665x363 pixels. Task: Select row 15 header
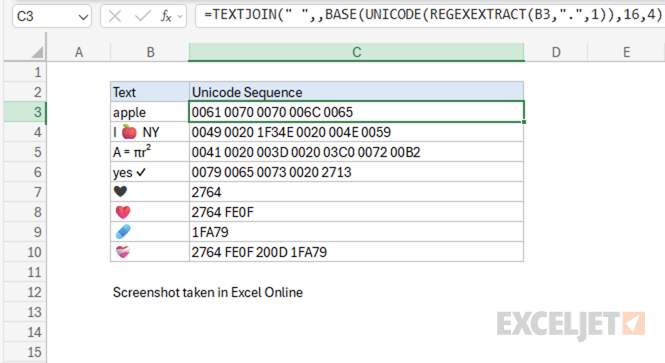pos(25,352)
